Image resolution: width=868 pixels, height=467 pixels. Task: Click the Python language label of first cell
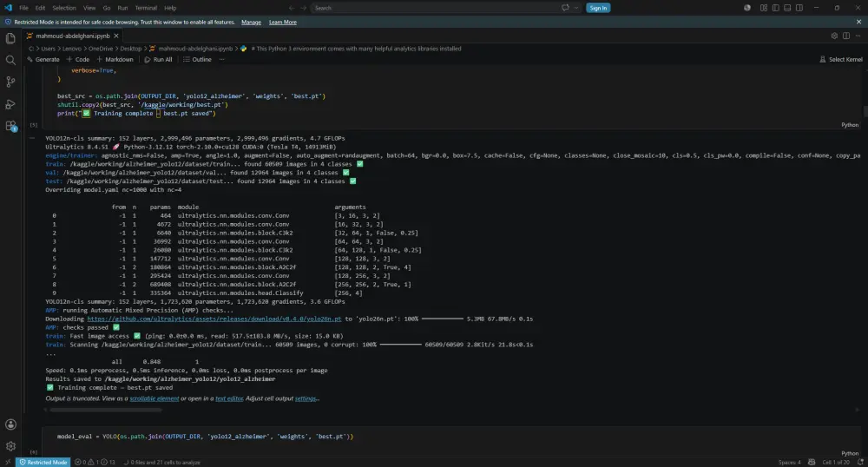tap(850, 125)
